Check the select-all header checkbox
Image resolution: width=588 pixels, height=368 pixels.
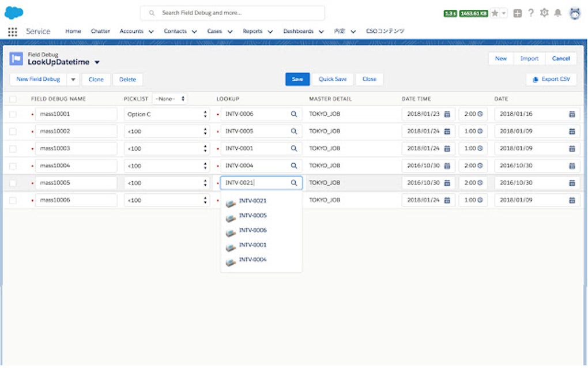point(13,99)
